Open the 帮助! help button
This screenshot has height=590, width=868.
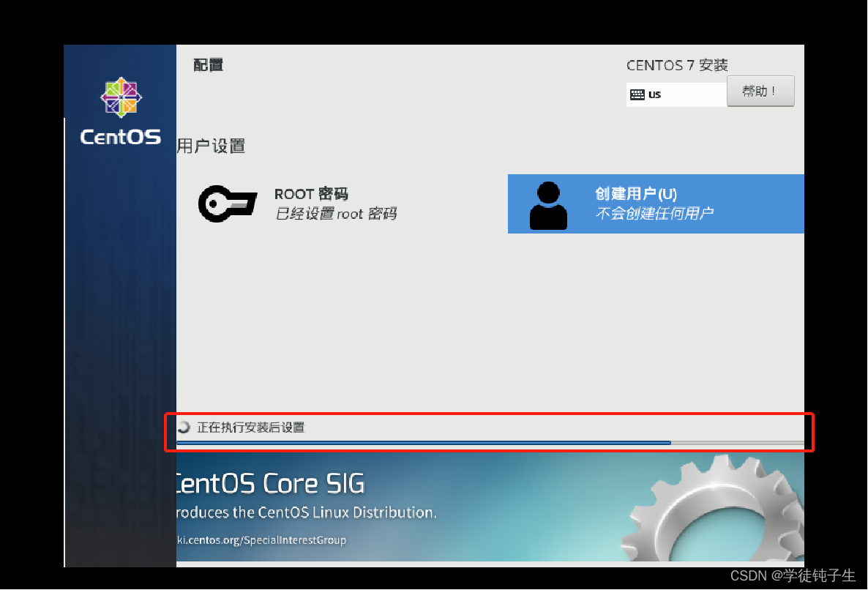click(760, 91)
